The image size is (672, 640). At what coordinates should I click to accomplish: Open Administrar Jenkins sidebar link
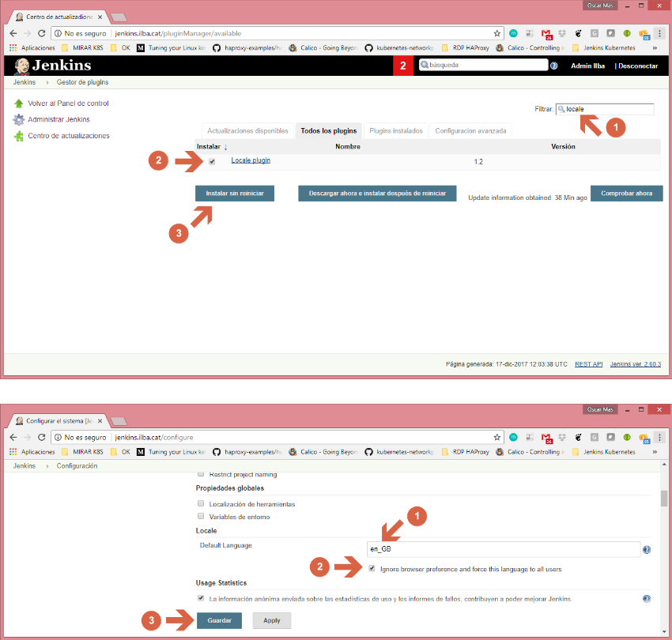click(x=59, y=119)
